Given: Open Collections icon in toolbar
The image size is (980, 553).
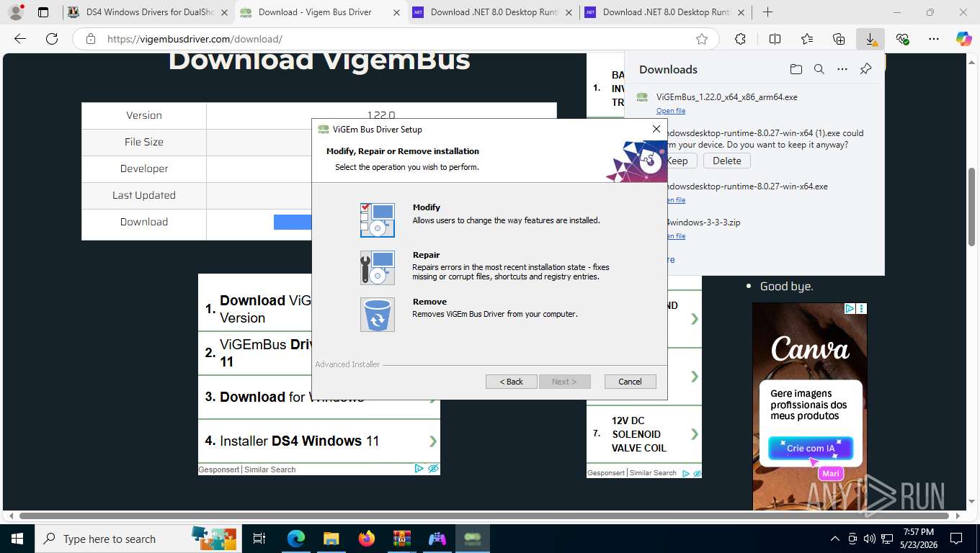Looking at the screenshot, I should click(838, 39).
